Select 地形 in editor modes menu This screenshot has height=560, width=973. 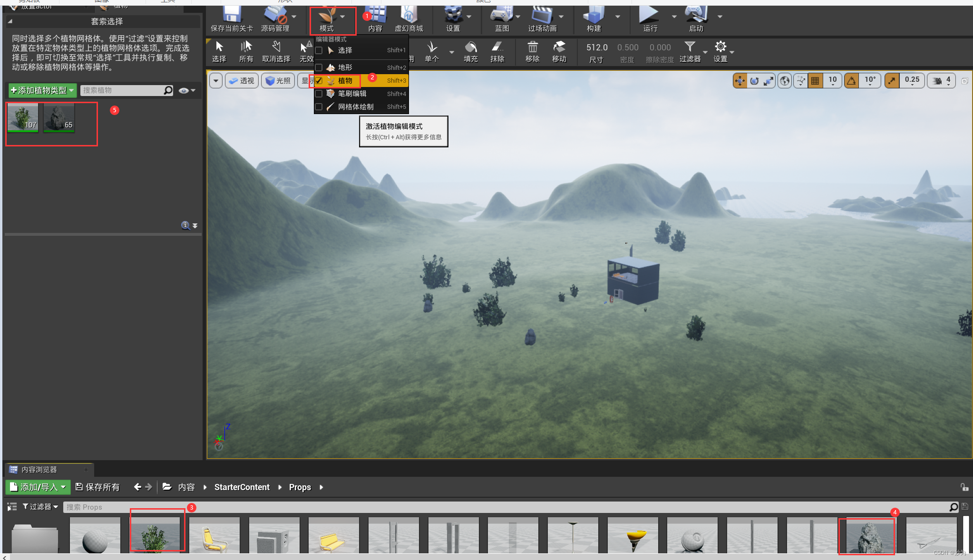click(x=361, y=68)
